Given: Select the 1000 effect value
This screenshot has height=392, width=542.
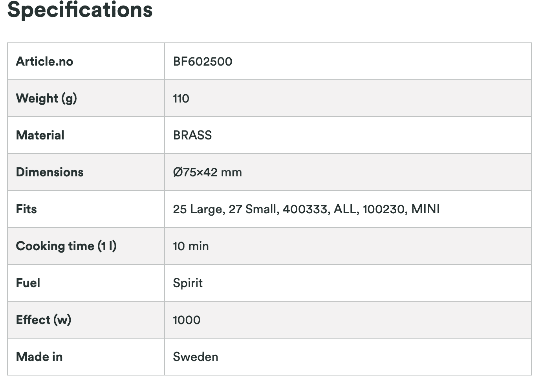Looking at the screenshot, I should (187, 320).
